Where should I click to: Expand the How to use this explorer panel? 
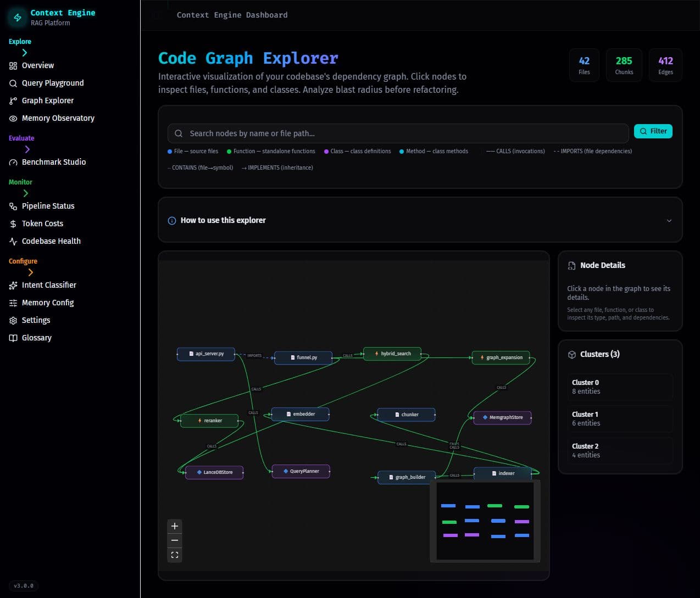pyautogui.click(x=420, y=220)
